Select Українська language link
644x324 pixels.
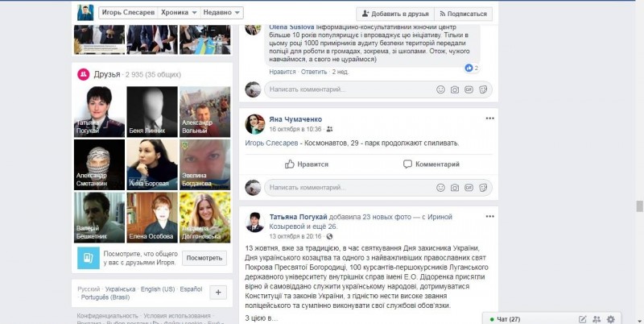(120, 289)
